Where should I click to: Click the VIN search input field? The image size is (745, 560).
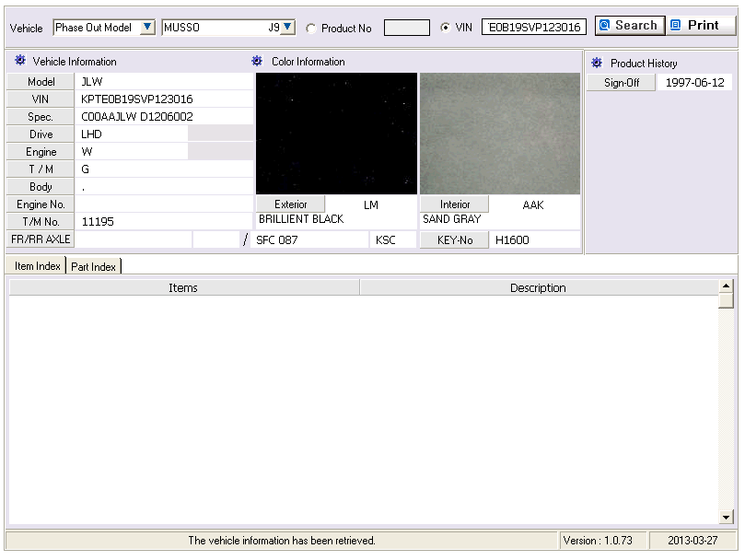(x=534, y=27)
